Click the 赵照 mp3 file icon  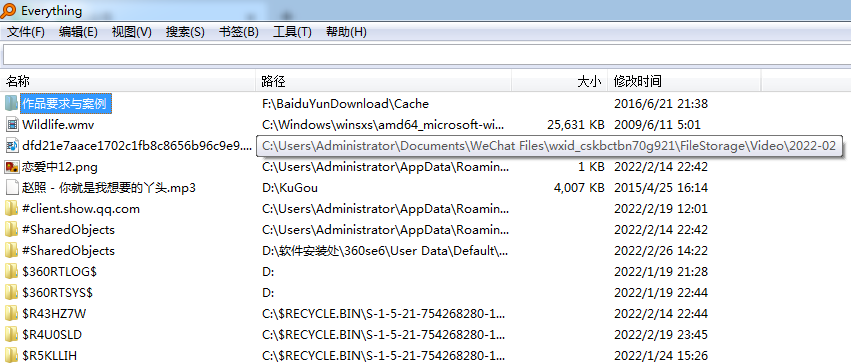click(12, 188)
